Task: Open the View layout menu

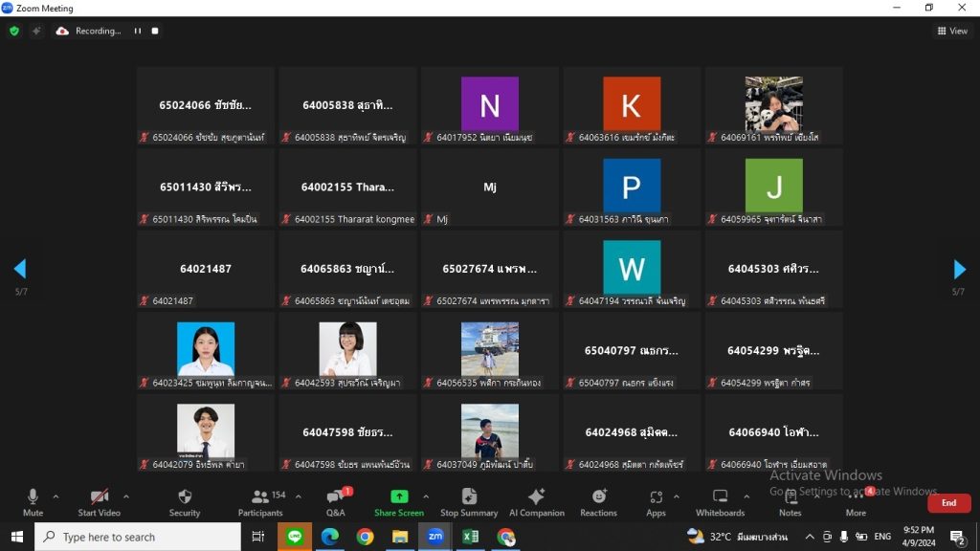Action: click(952, 31)
